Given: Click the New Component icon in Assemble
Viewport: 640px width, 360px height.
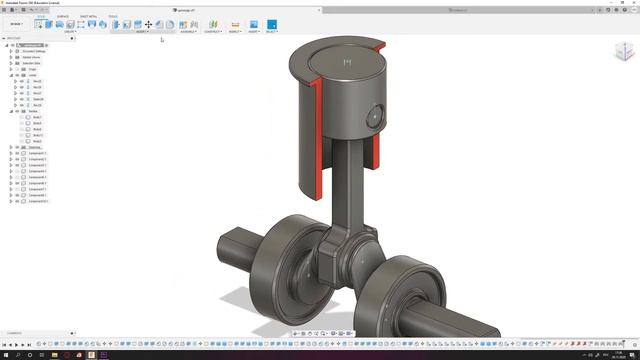Looking at the screenshot, I should pos(183,24).
